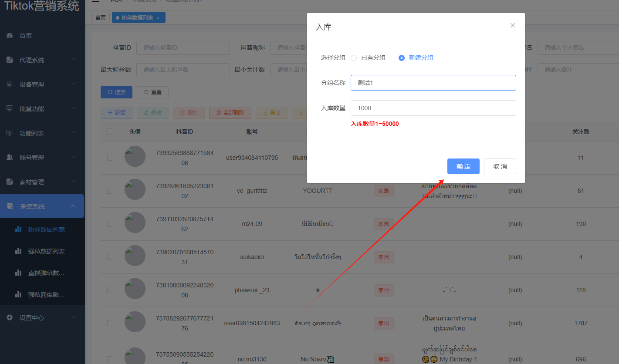Click the 修改 edit button
The width and height of the screenshot is (619, 364).
[152, 113]
